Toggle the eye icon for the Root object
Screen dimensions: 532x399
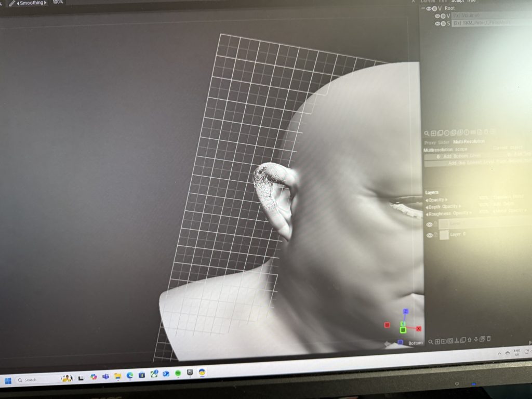coord(429,8)
